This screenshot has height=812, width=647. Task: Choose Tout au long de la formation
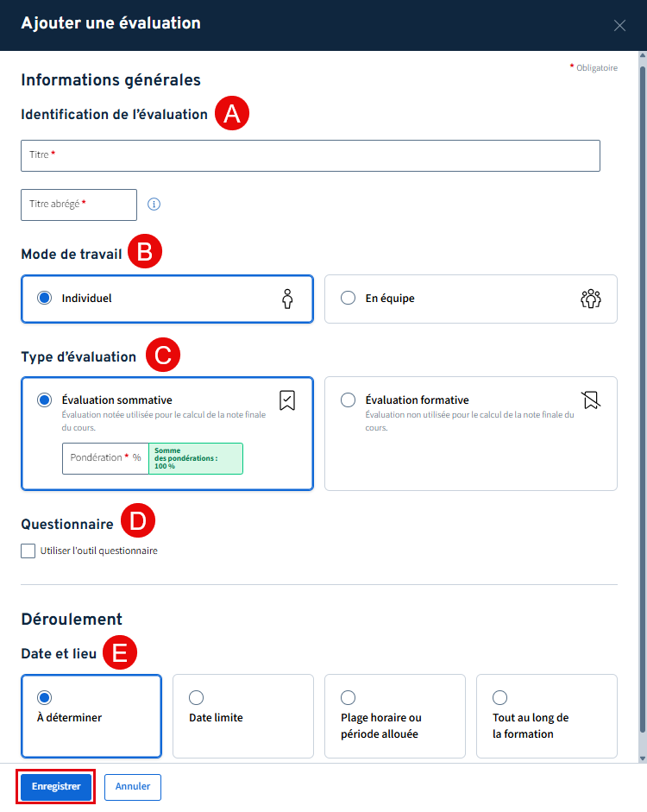click(499, 697)
